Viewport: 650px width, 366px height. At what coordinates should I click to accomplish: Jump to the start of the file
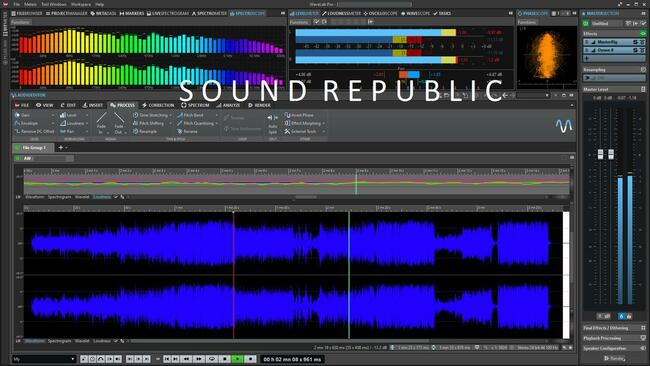tap(167, 359)
